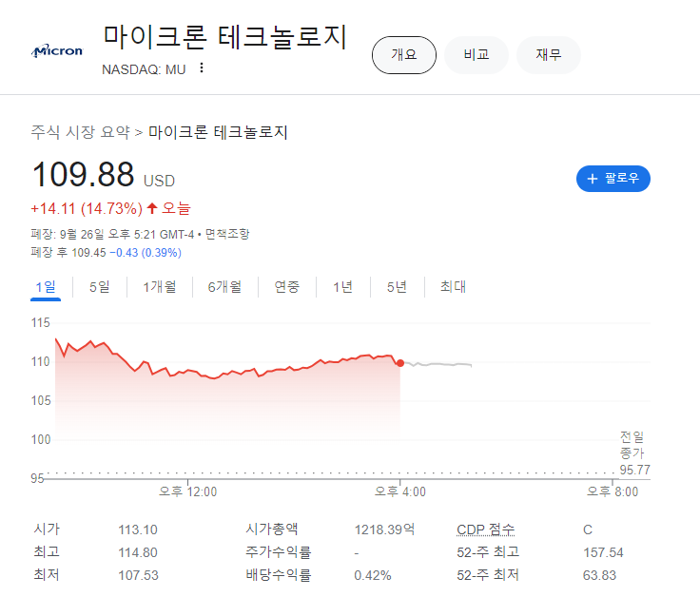700x597 pixels.
Task: Click the 최저 value 107.53
Action: (x=138, y=575)
